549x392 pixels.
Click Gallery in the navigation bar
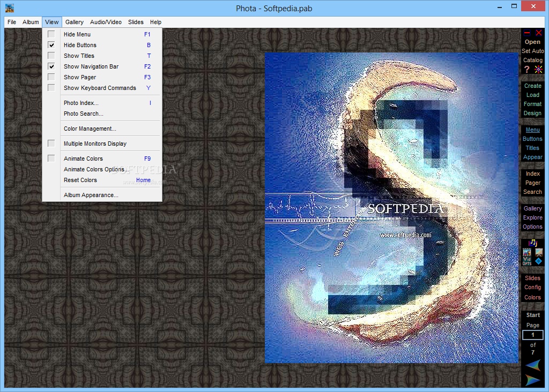[532, 208]
